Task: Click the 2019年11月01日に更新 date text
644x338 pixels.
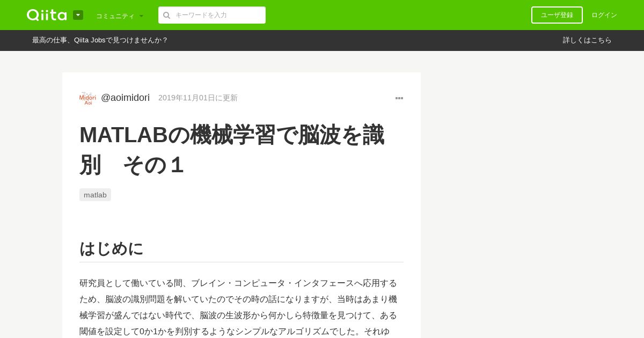Action: (x=198, y=98)
